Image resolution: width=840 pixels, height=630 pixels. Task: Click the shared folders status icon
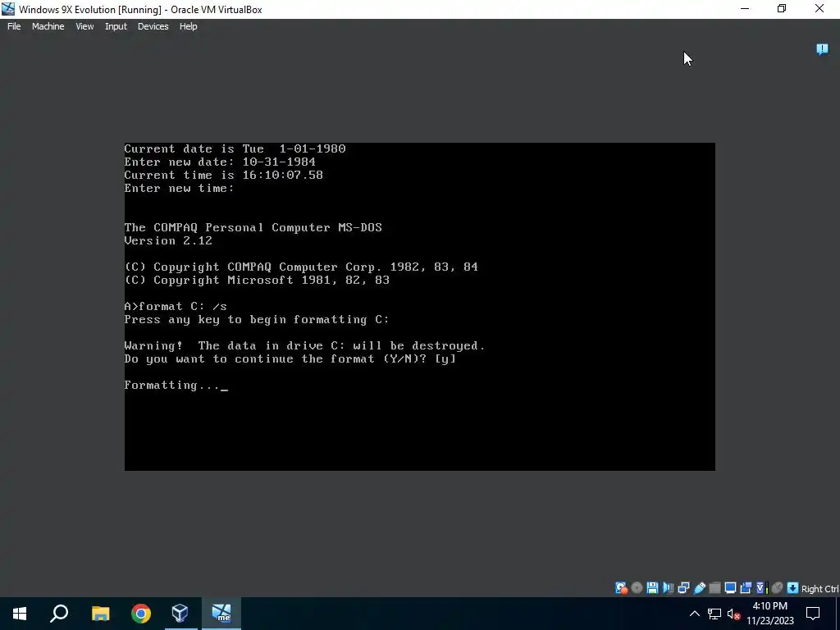[x=714, y=588]
